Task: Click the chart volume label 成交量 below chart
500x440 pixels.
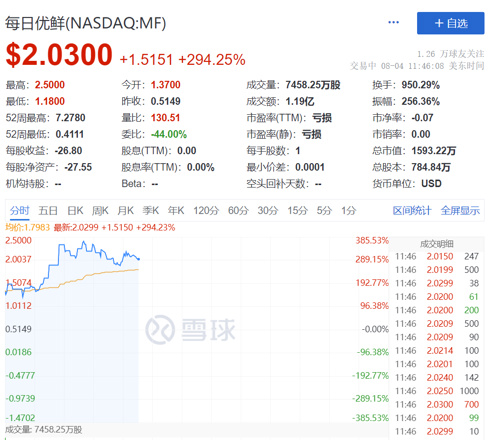Action: 44,430
